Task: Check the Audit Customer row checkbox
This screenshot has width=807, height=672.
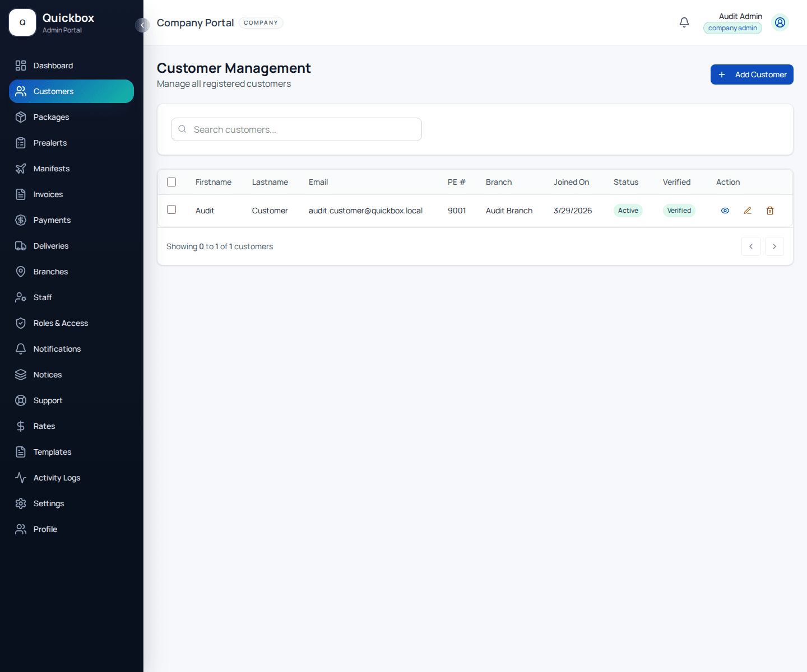Action: coord(171,209)
